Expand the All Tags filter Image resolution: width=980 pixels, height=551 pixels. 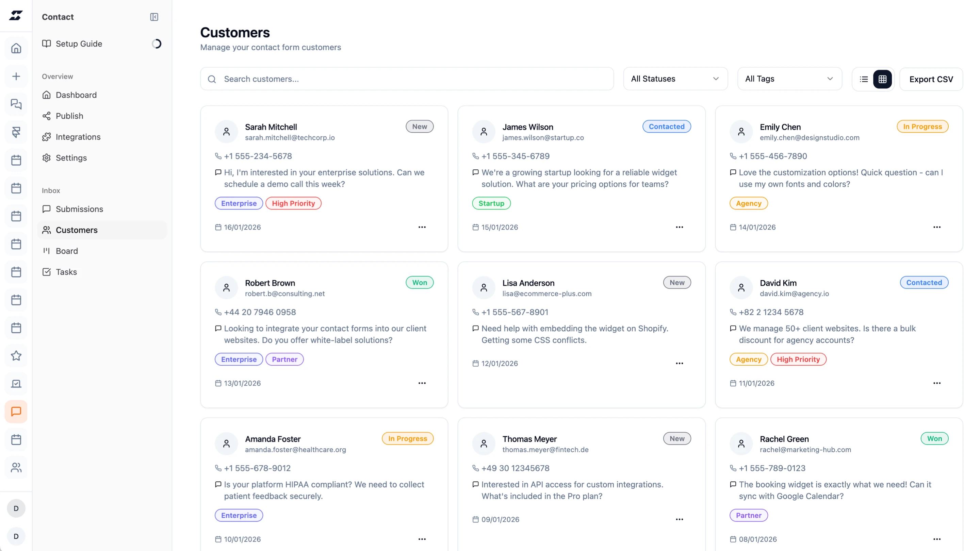coord(789,79)
